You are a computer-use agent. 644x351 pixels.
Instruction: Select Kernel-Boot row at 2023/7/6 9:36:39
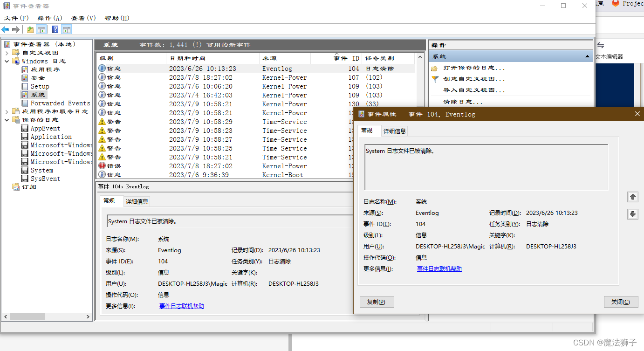(x=226, y=175)
